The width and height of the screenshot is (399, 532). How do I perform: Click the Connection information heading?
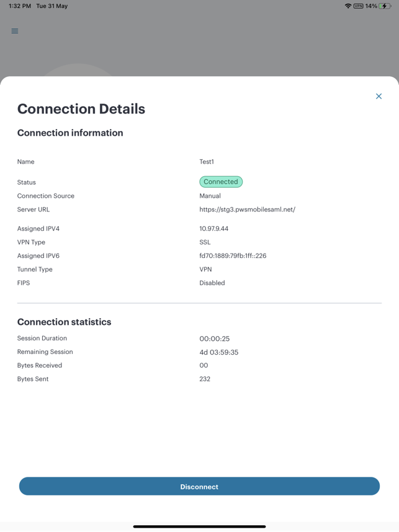70,133
